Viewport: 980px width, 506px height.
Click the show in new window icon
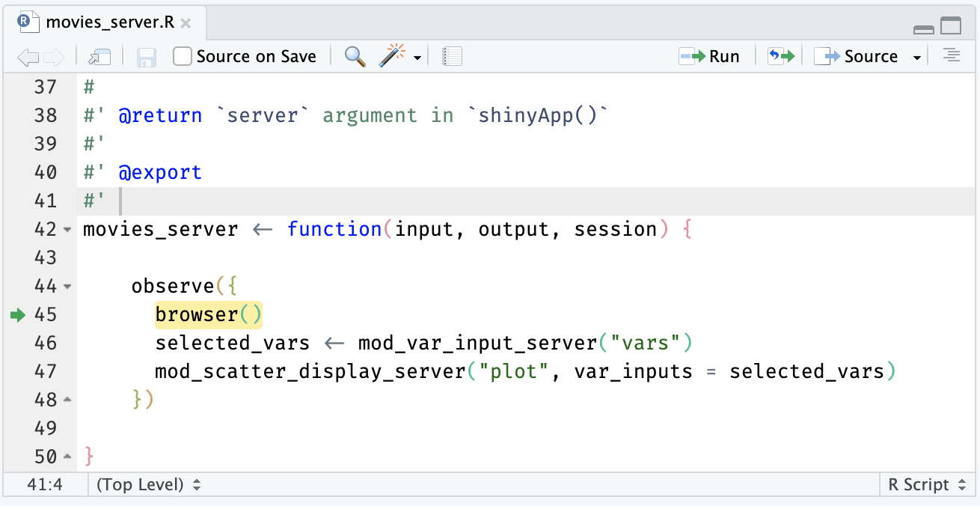(99, 57)
